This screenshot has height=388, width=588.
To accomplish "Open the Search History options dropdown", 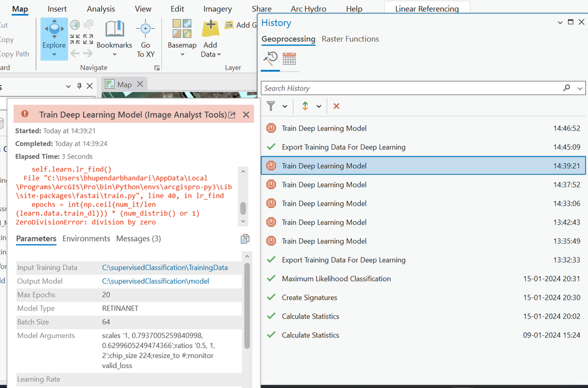I will pos(580,88).
